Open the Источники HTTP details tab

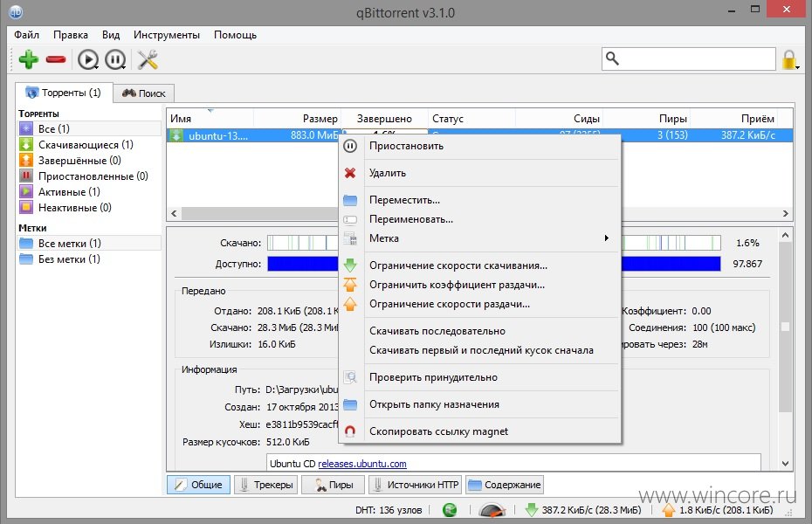tap(416, 485)
